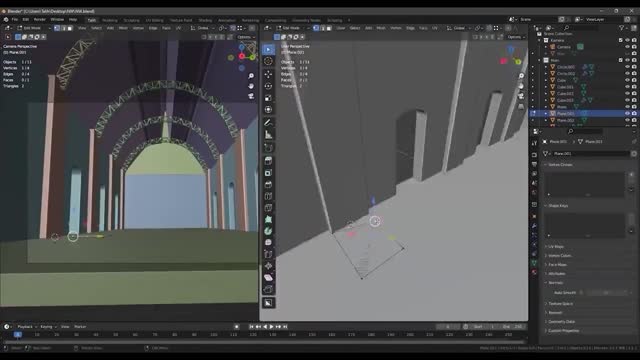
Task: Select the Move tool in viewport toolbar
Action: click(x=268, y=74)
